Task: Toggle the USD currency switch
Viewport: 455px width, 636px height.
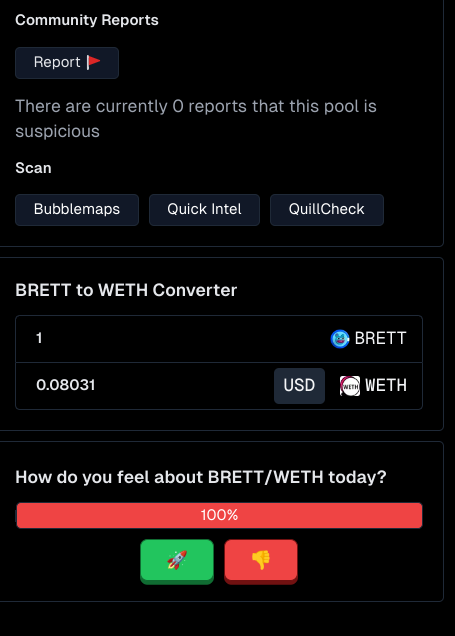Action: [x=299, y=386]
